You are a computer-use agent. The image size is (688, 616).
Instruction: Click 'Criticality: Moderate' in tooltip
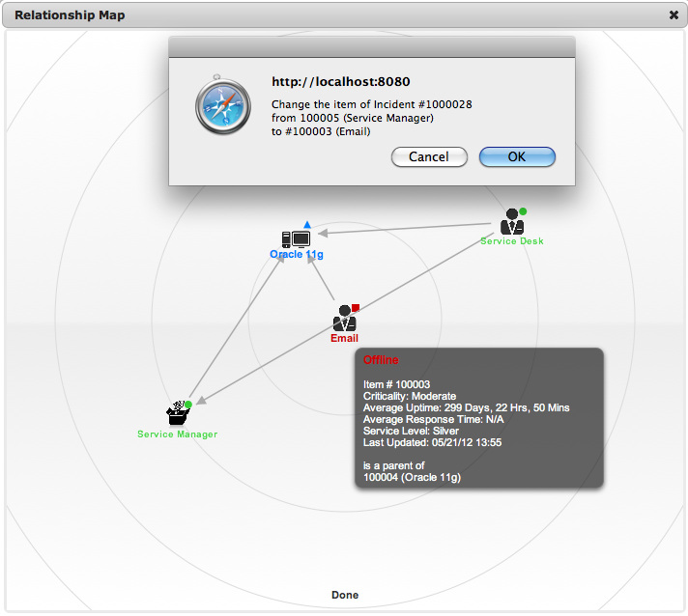tap(410, 396)
